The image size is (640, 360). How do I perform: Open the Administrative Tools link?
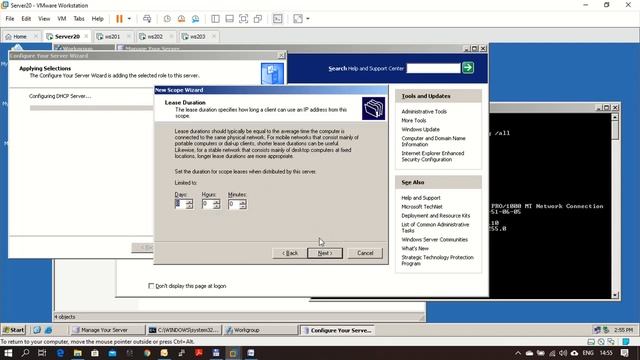point(424,111)
